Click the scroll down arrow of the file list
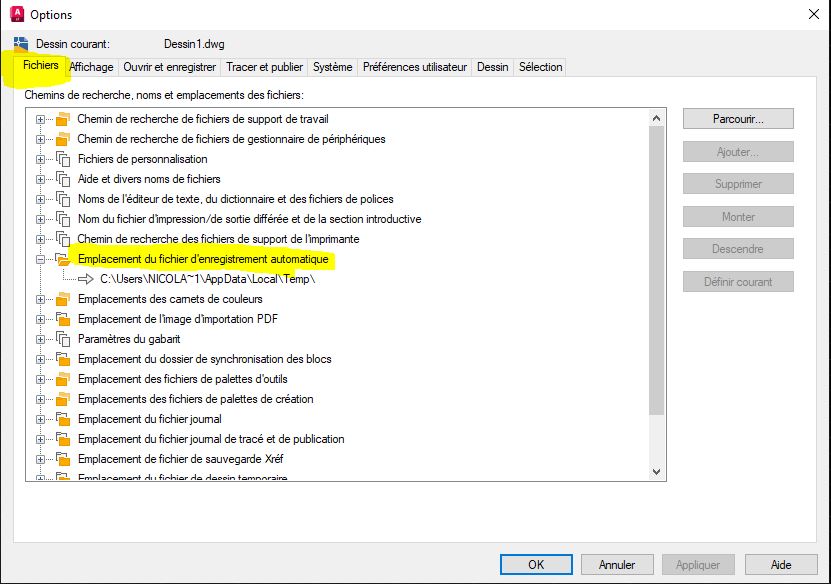 [657, 471]
